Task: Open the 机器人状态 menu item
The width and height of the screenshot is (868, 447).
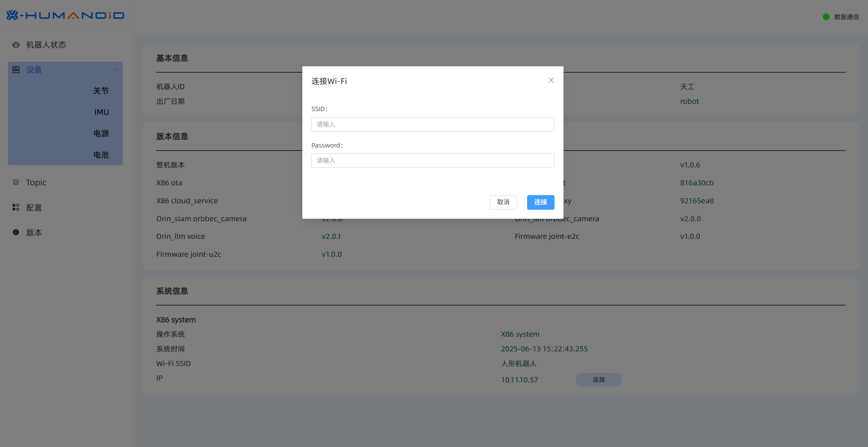Action: [x=46, y=45]
